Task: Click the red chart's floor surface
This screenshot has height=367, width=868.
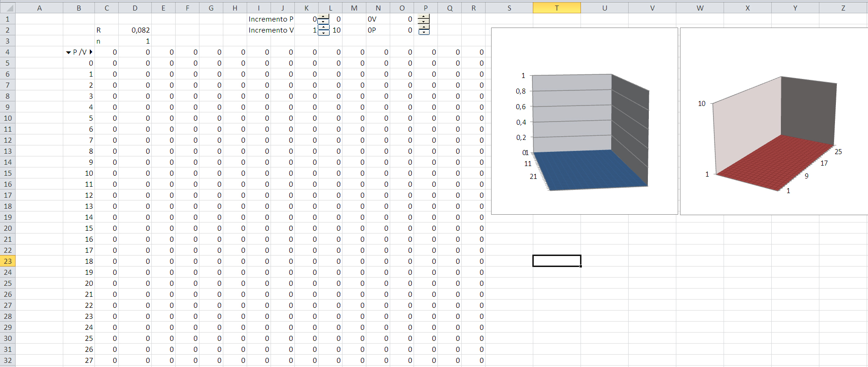Action: tap(775, 163)
